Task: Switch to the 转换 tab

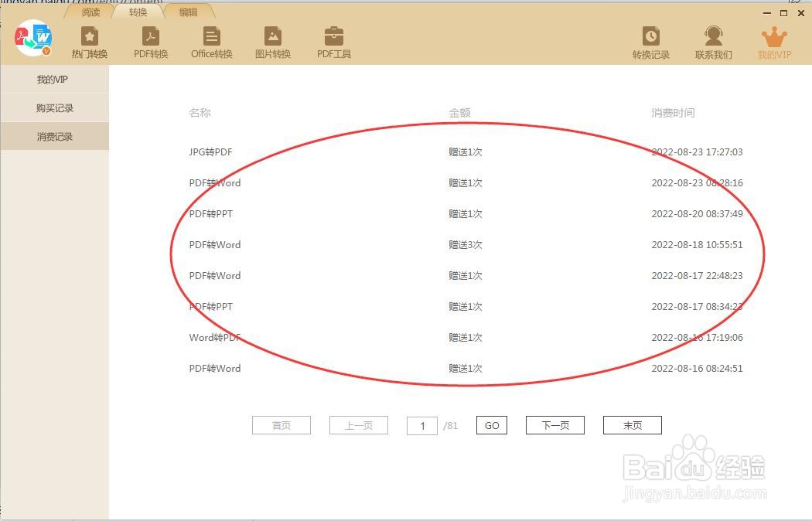Action: tap(138, 12)
